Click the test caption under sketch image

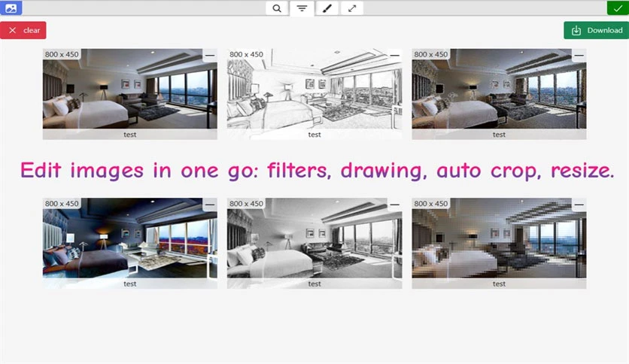coord(314,135)
